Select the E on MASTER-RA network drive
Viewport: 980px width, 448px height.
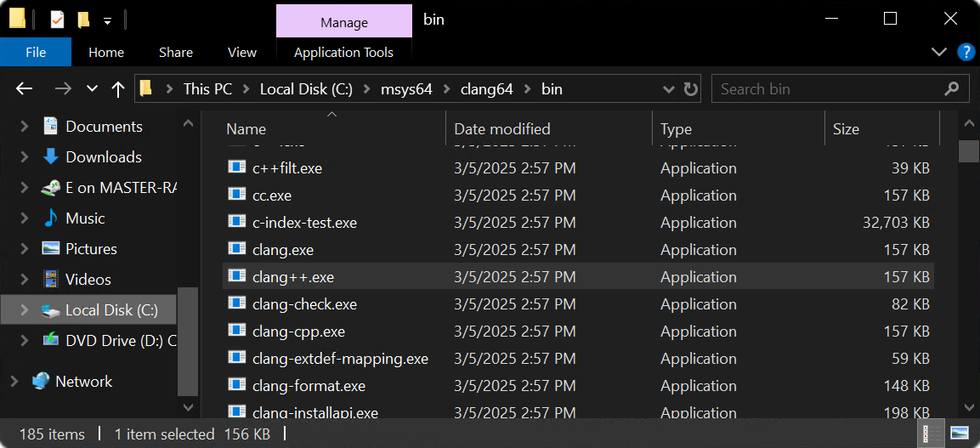tap(110, 188)
